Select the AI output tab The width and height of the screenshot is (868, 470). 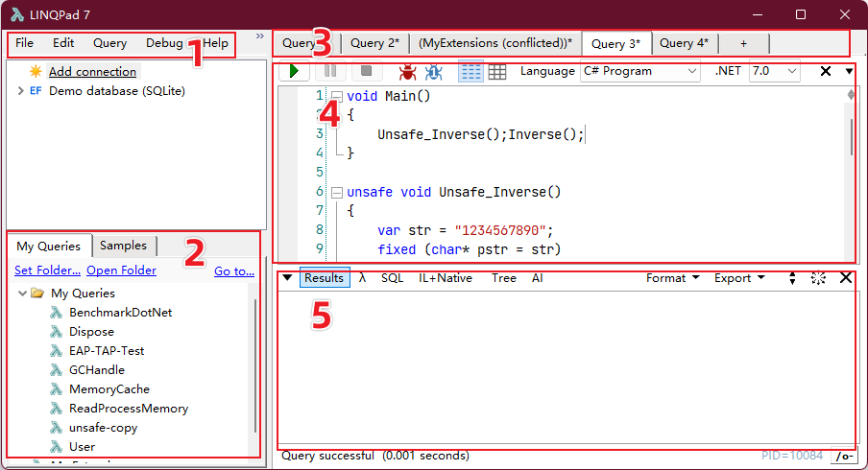point(537,278)
